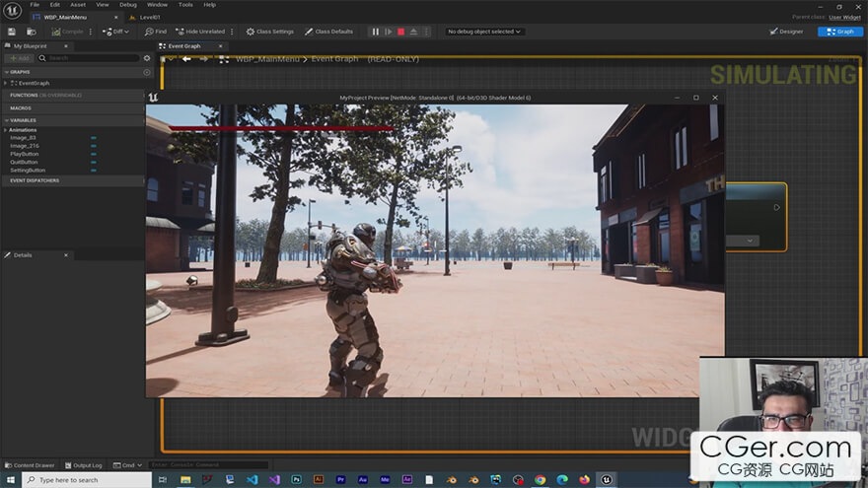
Task: Close the WBP_MainMenu tab
Action: pyautogui.click(x=115, y=17)
